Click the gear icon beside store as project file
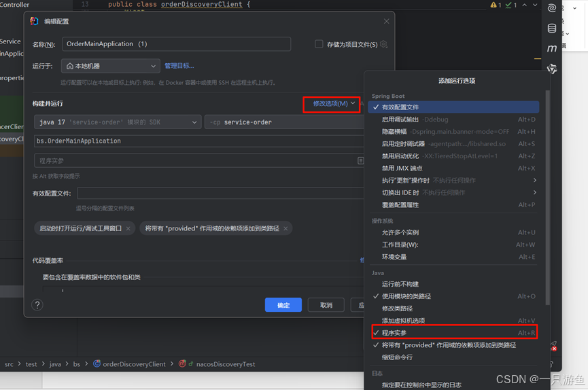 click(383, 44)
